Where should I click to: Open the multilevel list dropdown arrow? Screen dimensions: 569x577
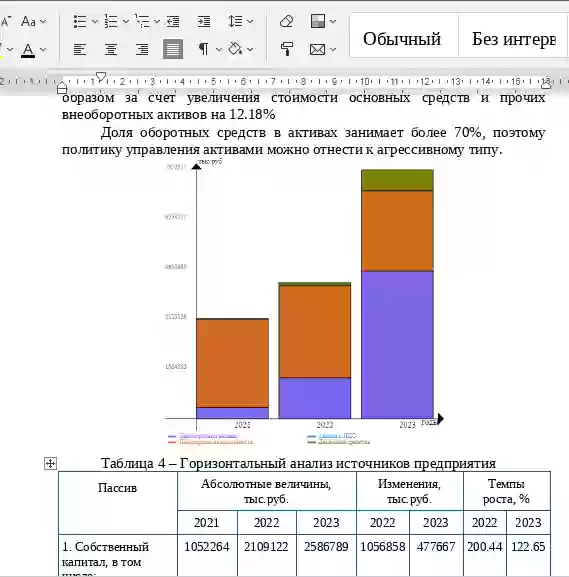pyautogui.click(x=156, y=22)
